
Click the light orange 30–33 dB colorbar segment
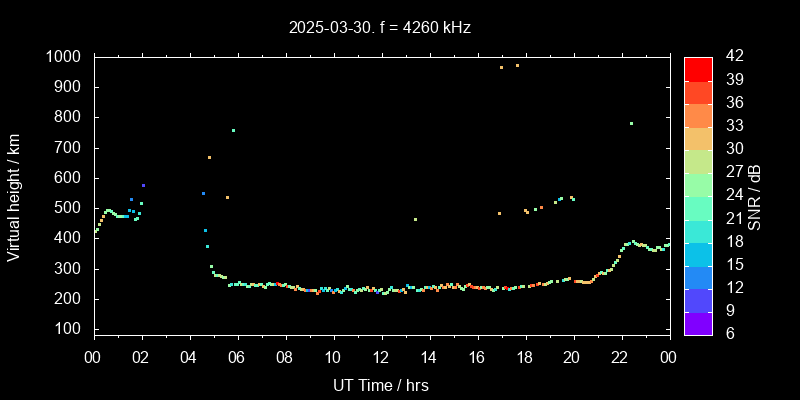[698, 137]
